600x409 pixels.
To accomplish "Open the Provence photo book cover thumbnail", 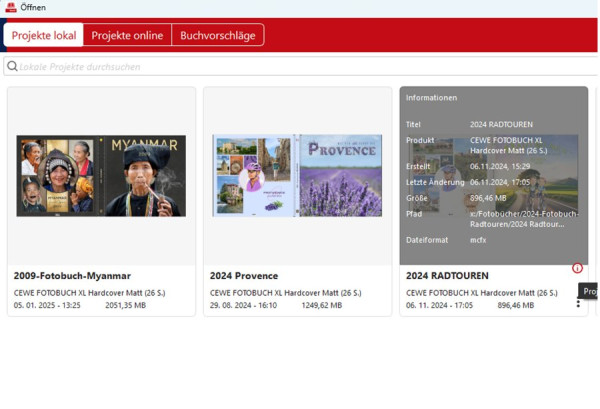I will coord(297,176).
